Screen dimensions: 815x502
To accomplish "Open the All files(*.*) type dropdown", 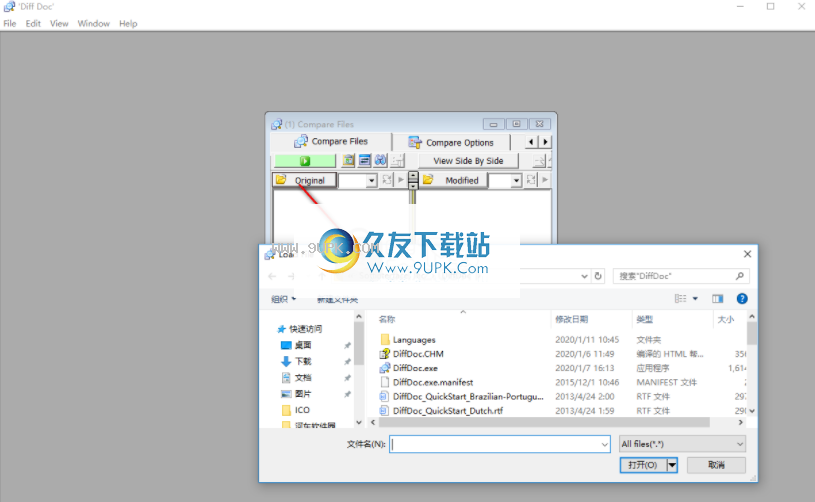I will click(682, 444).
